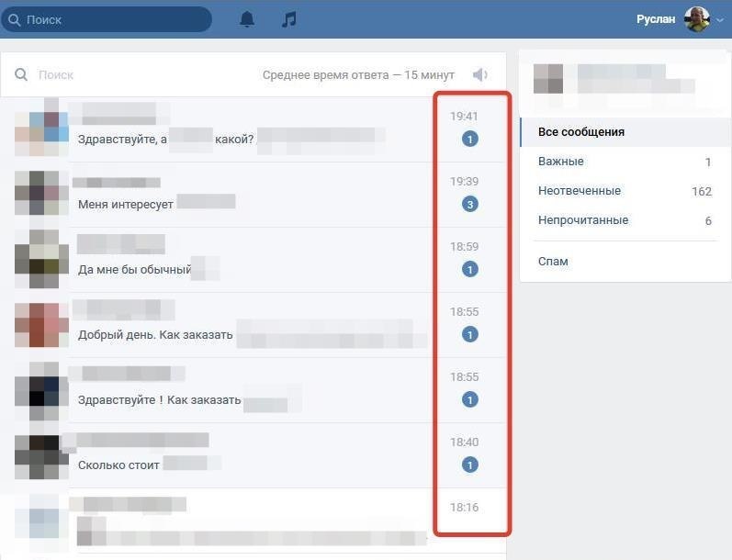Click the Руслан user name

656,19
